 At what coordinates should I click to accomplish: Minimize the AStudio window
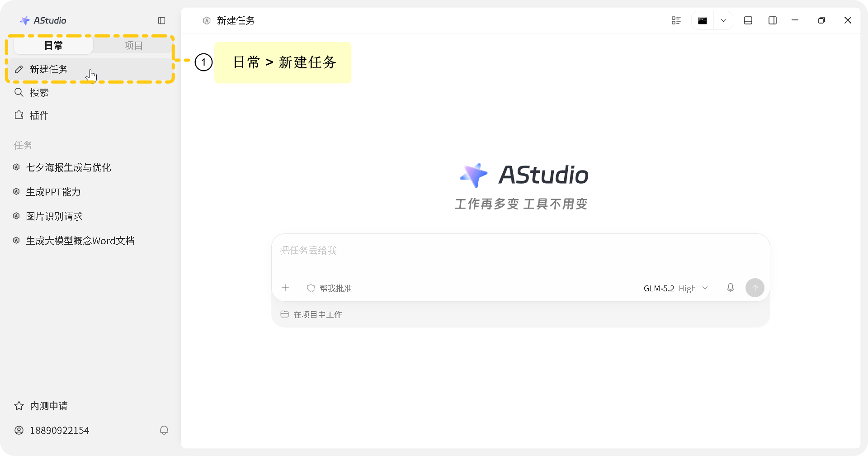(795, 20)
